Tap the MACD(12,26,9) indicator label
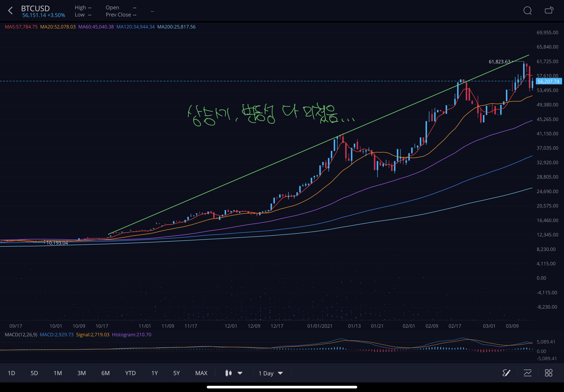Image resolution: width=564 pixels, height=392 pixels. (x=21, y=335)
